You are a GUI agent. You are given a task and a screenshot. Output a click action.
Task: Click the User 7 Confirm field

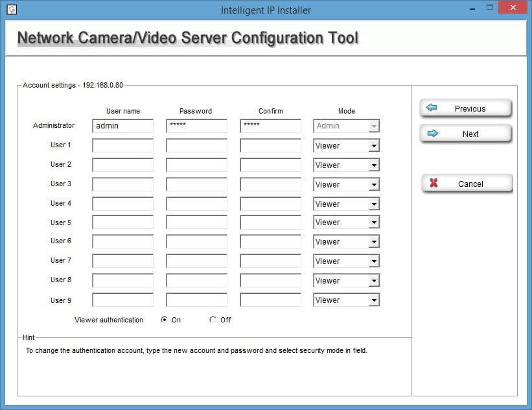pos(270,261)
